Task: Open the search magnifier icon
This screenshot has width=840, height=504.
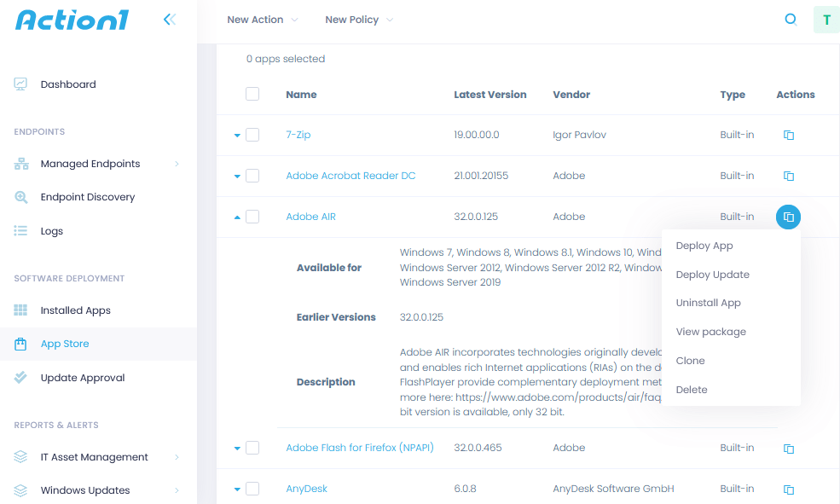Action: point(791,18)
